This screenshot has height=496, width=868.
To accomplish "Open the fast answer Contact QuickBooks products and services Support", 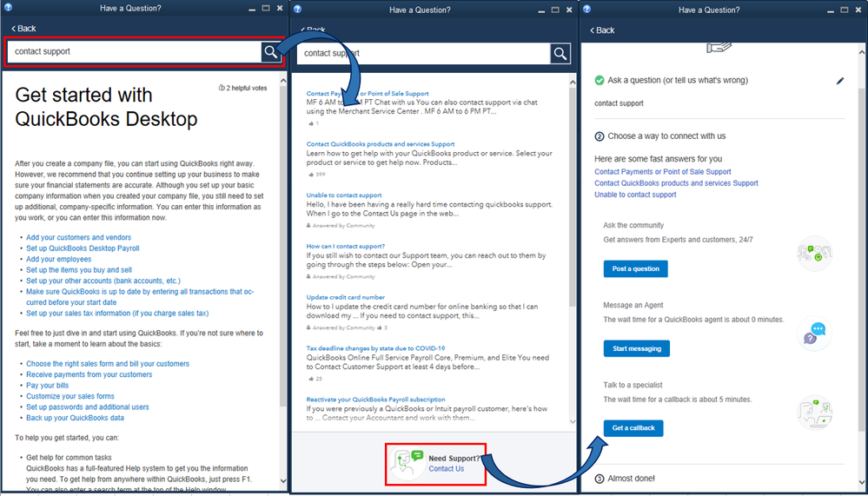I will click(x=677, y=183).
